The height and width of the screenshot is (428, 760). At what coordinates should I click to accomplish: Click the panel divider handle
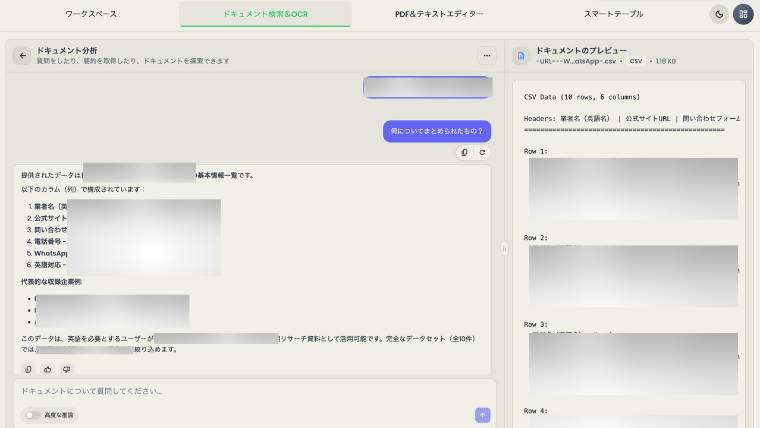coord(504,249)
